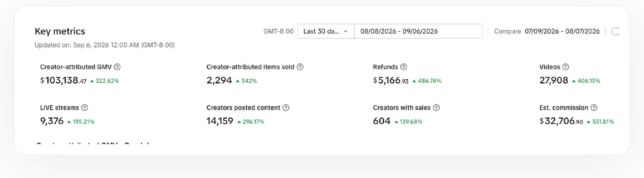Image resolution: width=644 pixels, height=178 pixels.
Task: Click the 9,376 LIVE streams value
Action: click(x=52, y=121)
